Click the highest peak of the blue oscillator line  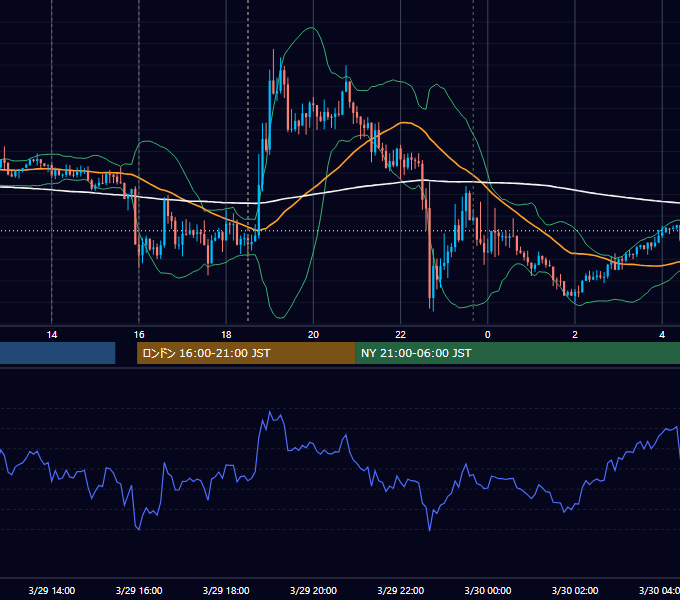pyautogui.click(x=270, y=411)
